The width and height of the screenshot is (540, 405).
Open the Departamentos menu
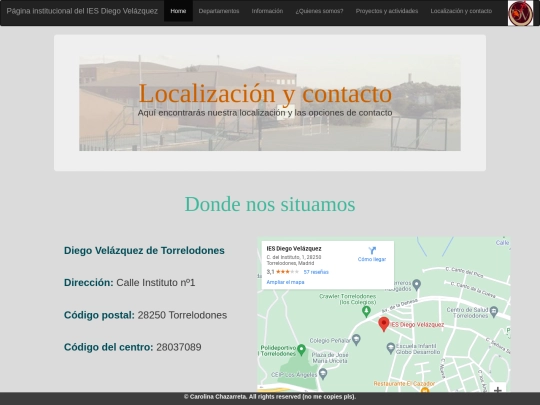[x=219, y=11]
